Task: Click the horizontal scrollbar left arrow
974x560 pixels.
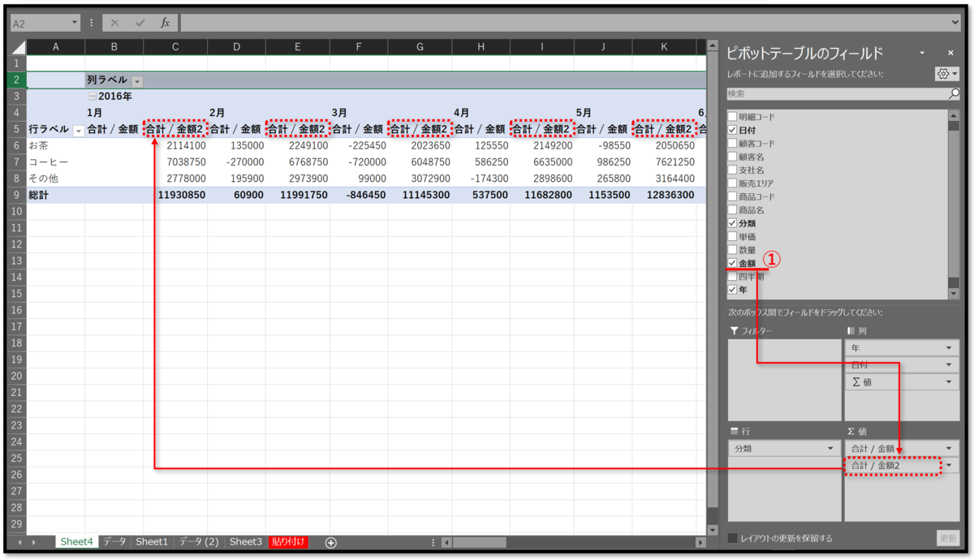Action: point(446,542)
